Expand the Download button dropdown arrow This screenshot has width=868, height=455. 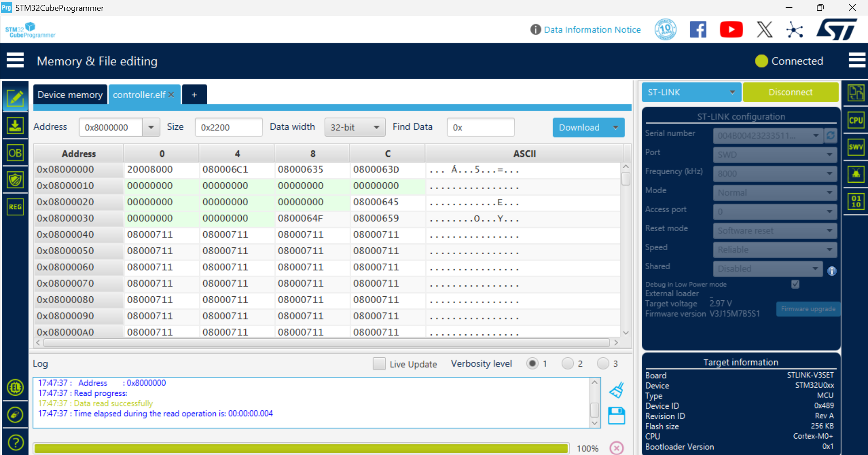(x=615, y=128)
